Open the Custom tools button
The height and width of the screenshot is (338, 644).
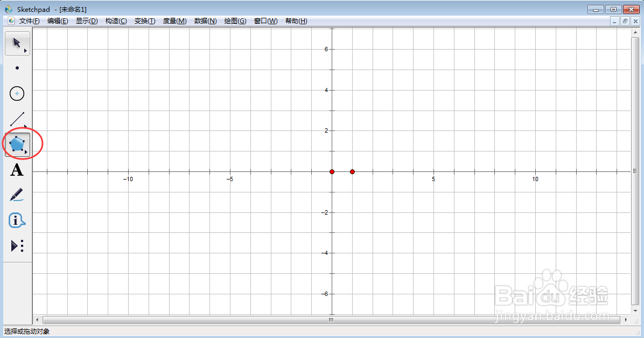point(17,246)
